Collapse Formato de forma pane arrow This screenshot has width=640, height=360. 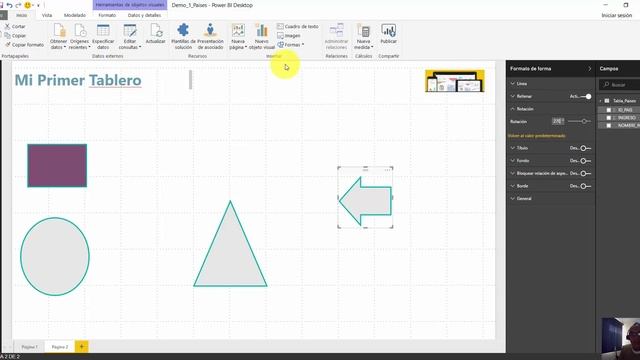589,69
